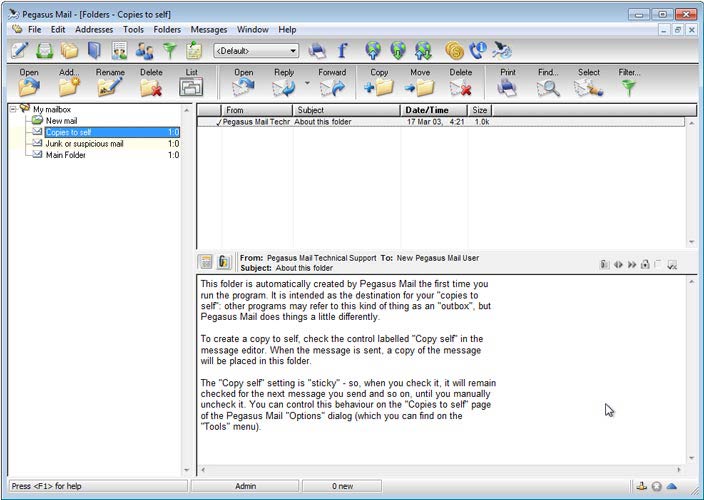Click the font 'f' icon in top toolbar
The image size is (704, 500).
click(342, 50)
